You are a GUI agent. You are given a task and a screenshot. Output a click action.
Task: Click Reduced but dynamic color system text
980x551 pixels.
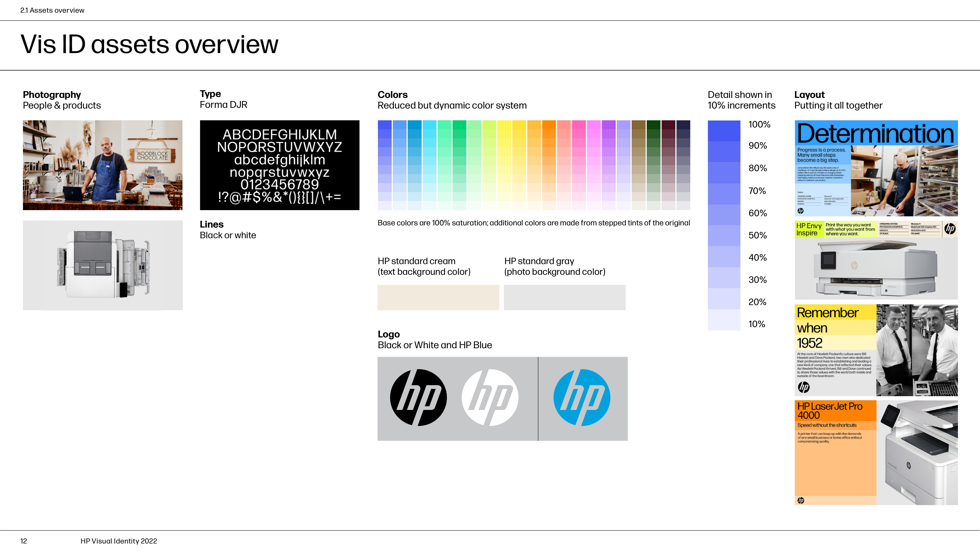tap(452, 105)
